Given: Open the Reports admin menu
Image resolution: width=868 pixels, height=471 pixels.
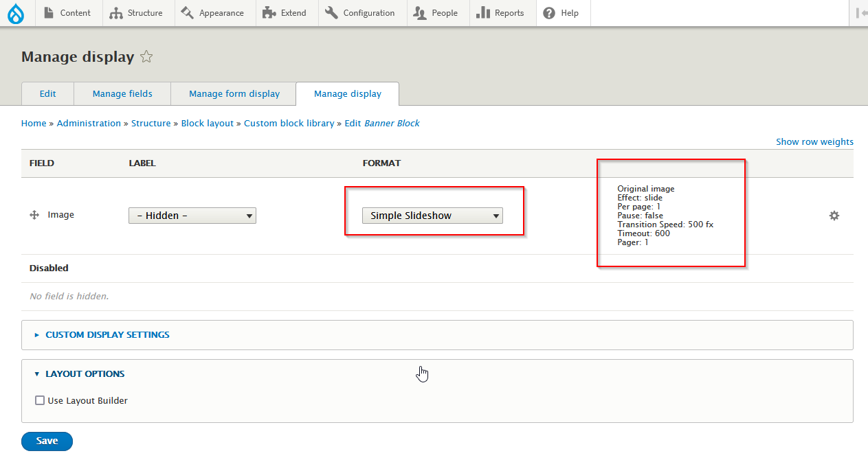Looking at the screenshot, I should [x=500, y=13].
